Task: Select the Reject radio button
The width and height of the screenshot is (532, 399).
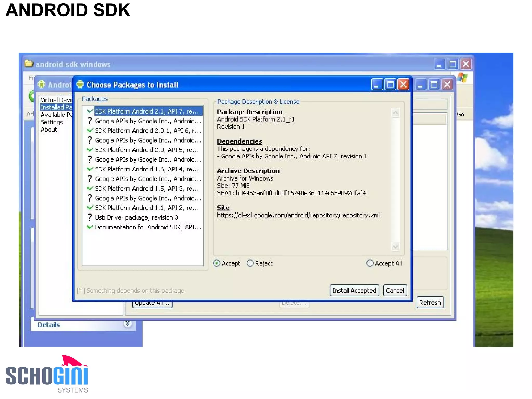Action: coord(250,263)
